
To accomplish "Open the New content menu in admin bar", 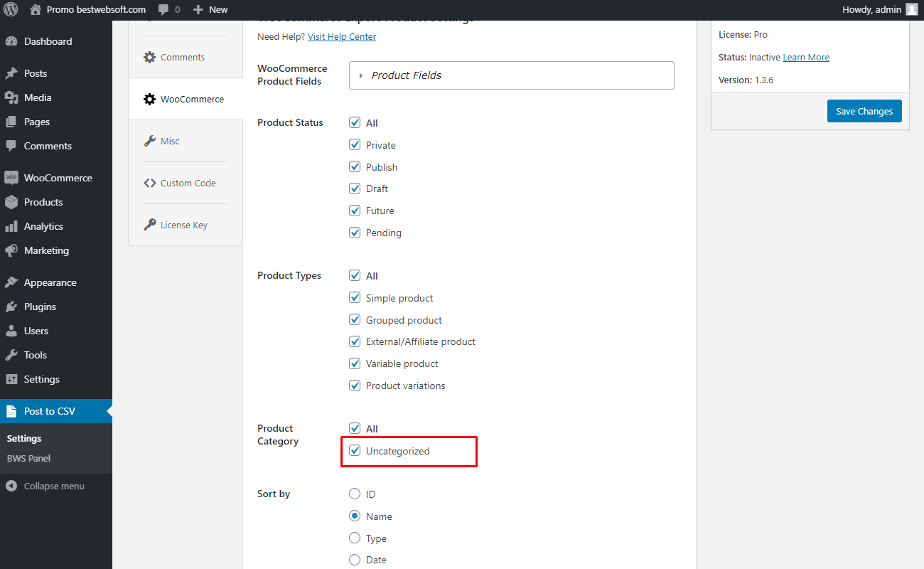I will [x=210, y=10].
